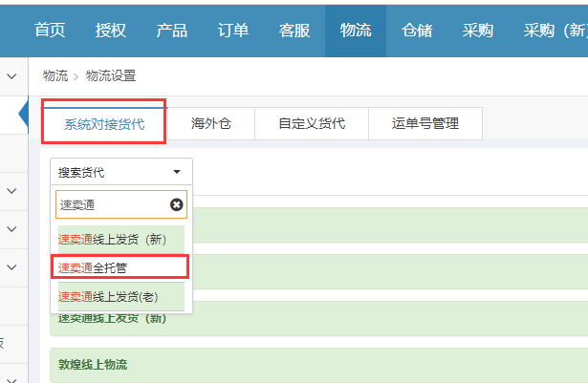
Task: Go to the 订单 menu
Action: coord(233,30)
